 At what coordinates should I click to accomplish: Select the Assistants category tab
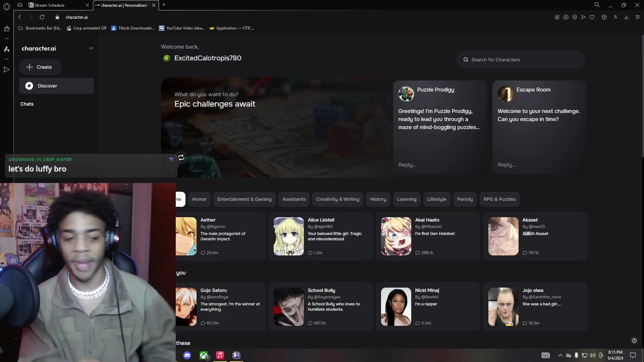click(x=294, y=199)
